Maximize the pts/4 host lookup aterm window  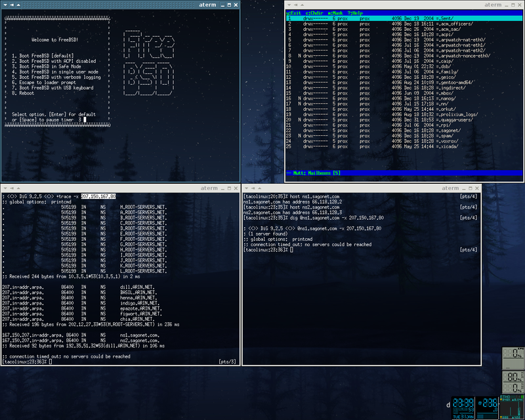(x=471, y=188)
